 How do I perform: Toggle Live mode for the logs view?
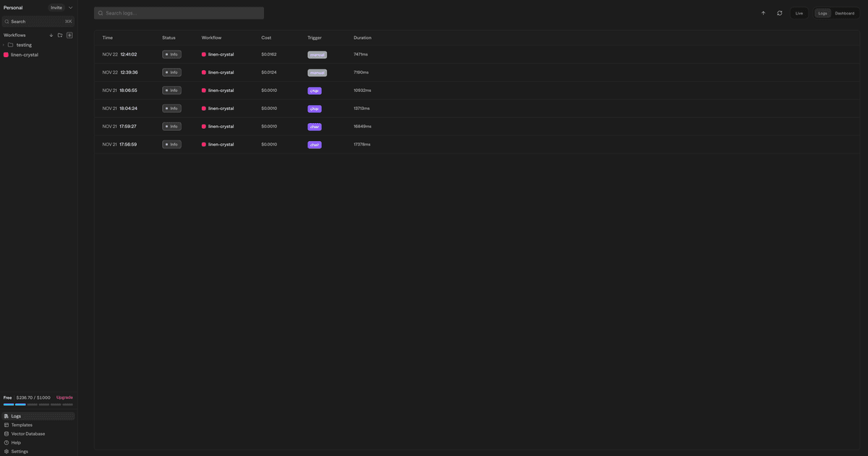tap(799, 13)
